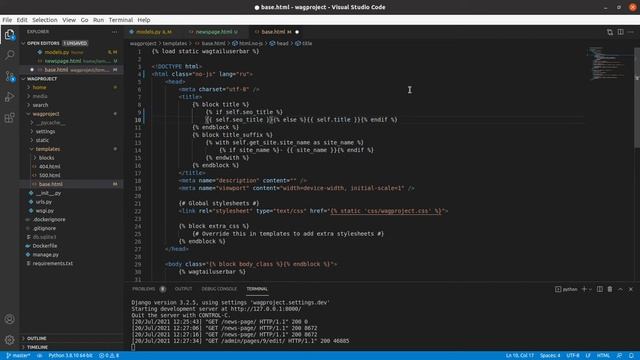The width and height of the screenshot is (640, 360).
Task: Open the Selection menu
Action: pyautogui.click(x=44, y=20)
